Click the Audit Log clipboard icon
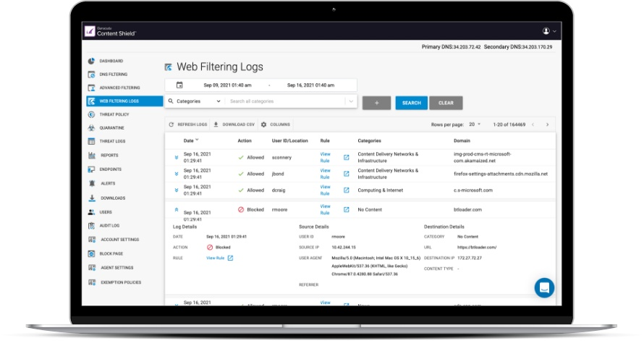Image resolution: width=644 pixels, height=341 pixels. pos(91,226)
